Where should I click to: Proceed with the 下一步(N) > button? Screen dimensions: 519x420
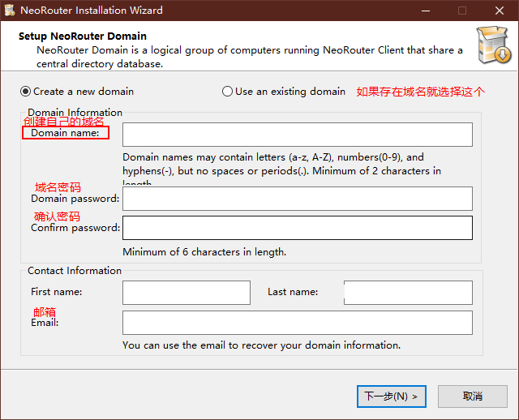pos(391,396)
